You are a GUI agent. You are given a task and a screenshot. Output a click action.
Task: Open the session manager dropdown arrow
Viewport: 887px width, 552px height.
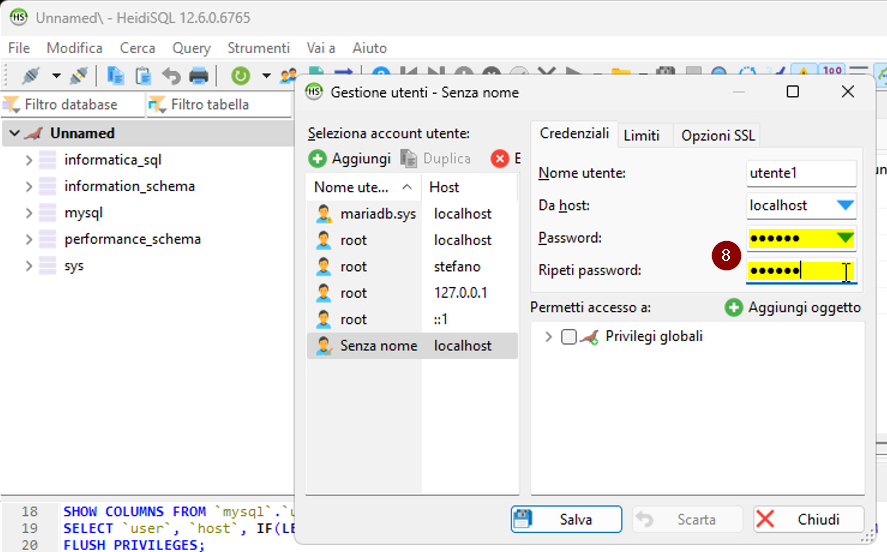pyautogui.click(x=56, y=75)
